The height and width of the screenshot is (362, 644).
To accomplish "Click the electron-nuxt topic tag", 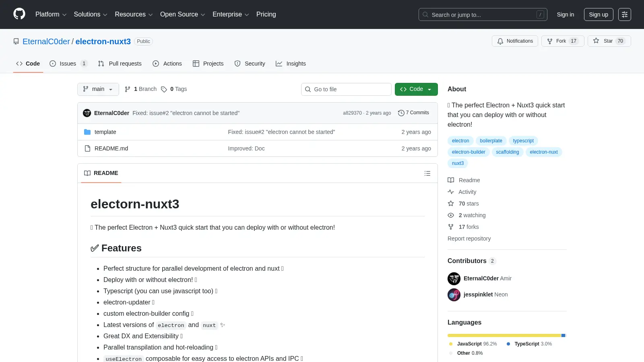I will click(544, 152).
